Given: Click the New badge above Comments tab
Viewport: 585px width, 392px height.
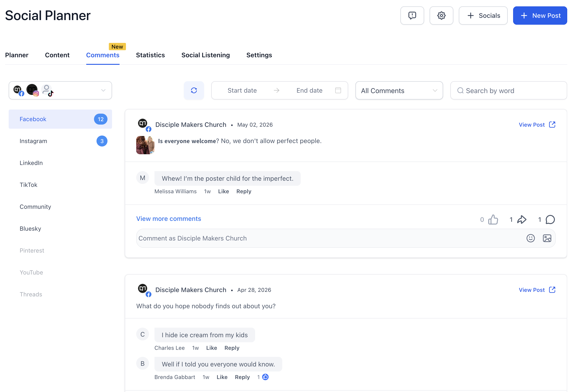Looking at the screenshot, I should [117, 47].
